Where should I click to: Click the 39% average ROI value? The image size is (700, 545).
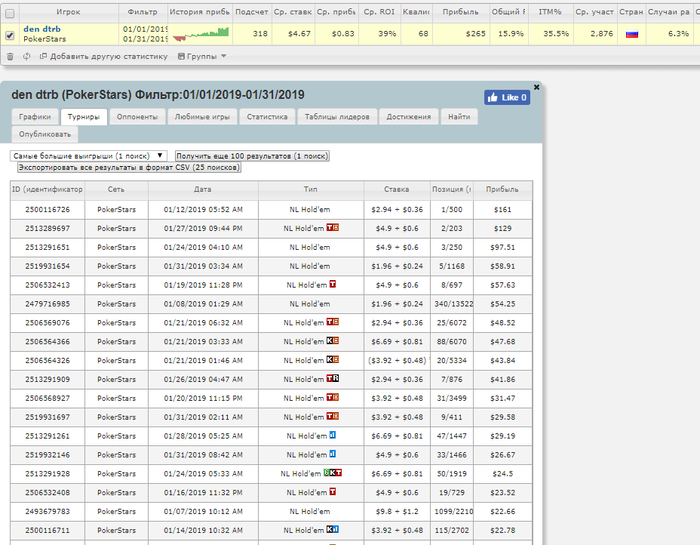[387, 33]
